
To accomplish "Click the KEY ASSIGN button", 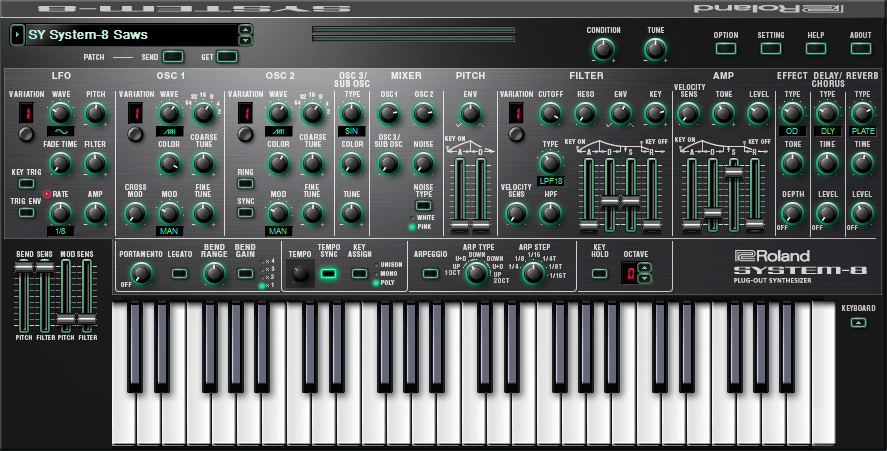I will (359, 273).
